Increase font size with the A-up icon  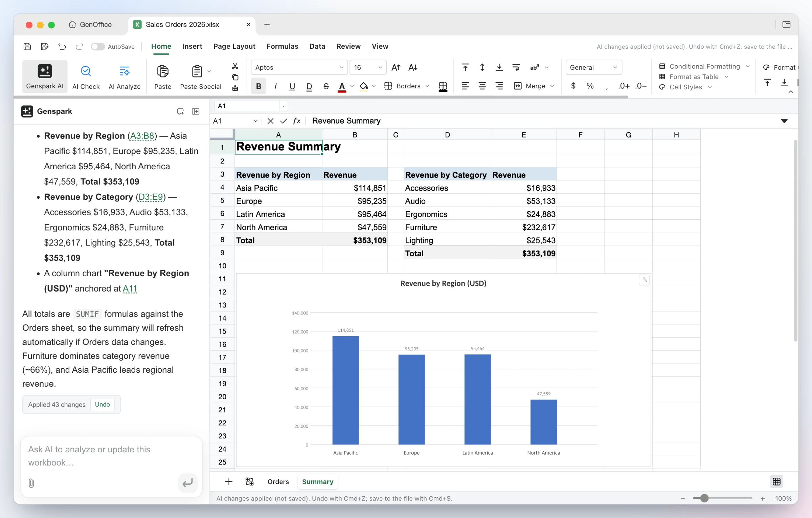pyautogui.click(x=396, y=67)
